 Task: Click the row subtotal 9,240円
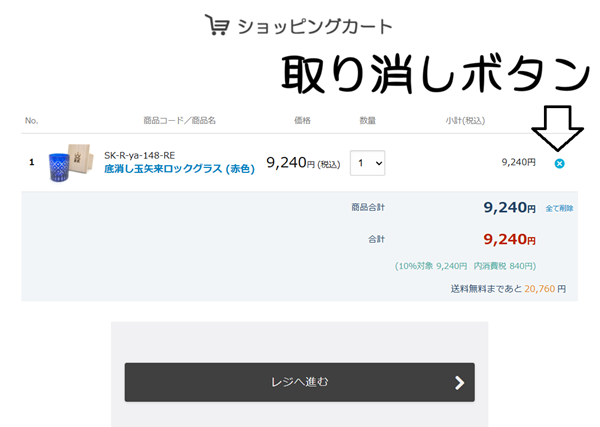(518, 162)
